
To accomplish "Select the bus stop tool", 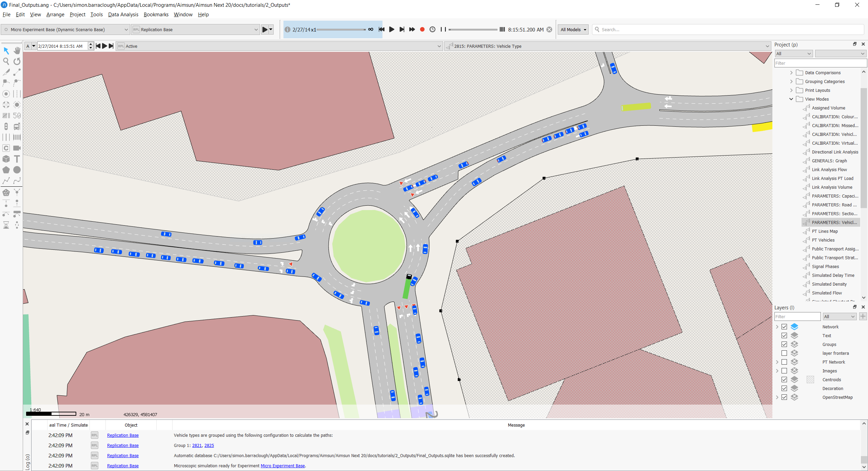I will pos(17,126).
